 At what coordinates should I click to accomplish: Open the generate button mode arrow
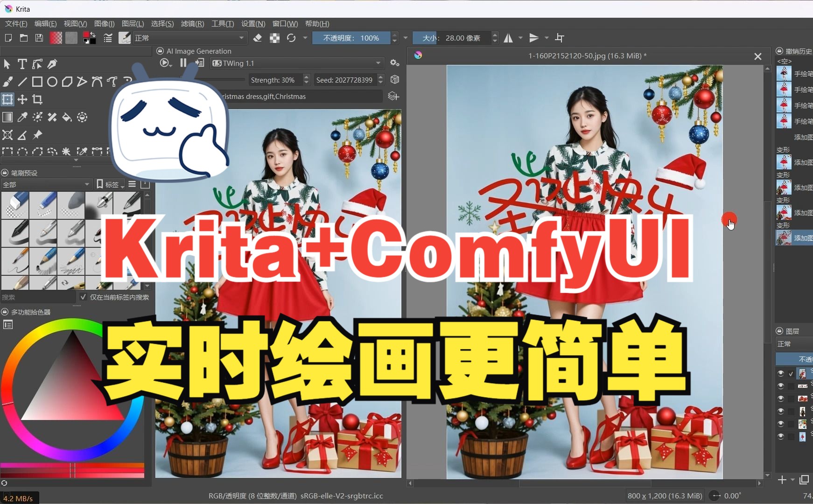pyautogui.click(x=171, y=65)
